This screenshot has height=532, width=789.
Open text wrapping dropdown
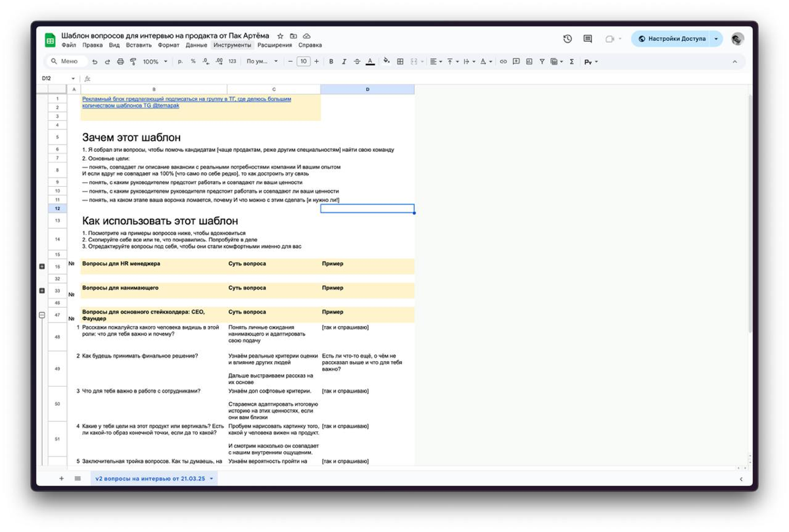pos(469,62)
